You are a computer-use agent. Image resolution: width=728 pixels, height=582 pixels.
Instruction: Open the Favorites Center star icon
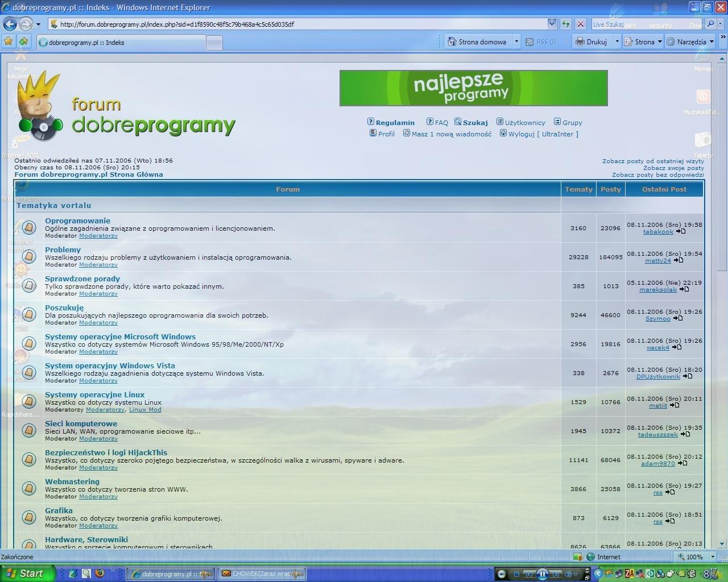(x=8, y=41)
